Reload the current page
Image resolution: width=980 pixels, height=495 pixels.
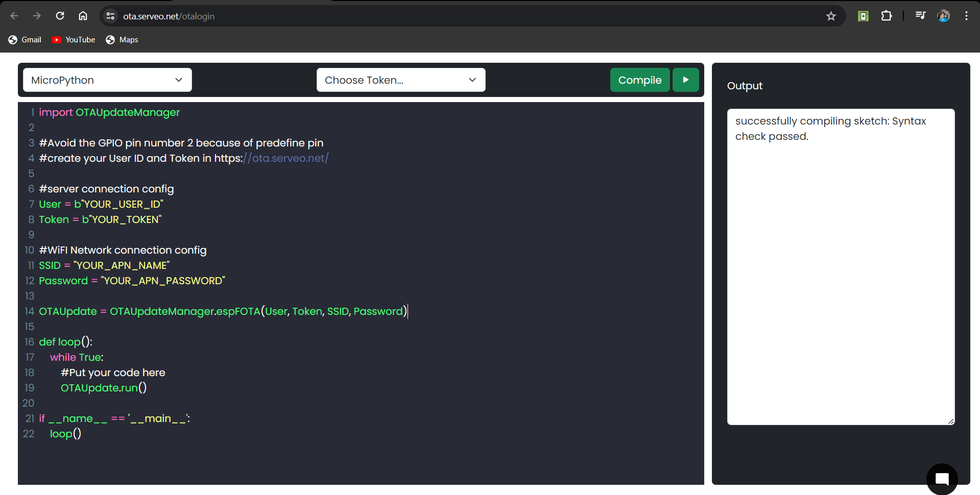pyautogui.click(x=60, y=16)
